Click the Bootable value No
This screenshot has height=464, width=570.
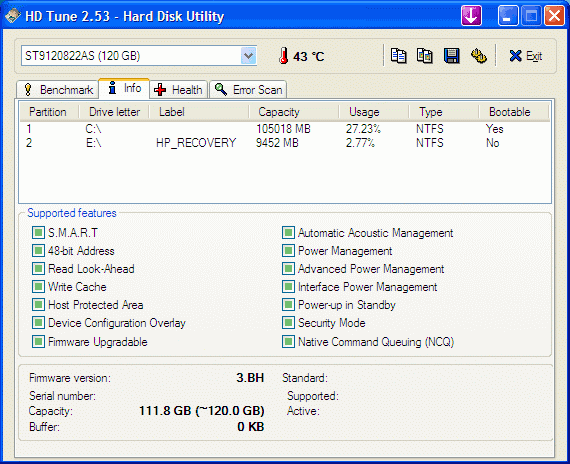[x=493, y=143]
